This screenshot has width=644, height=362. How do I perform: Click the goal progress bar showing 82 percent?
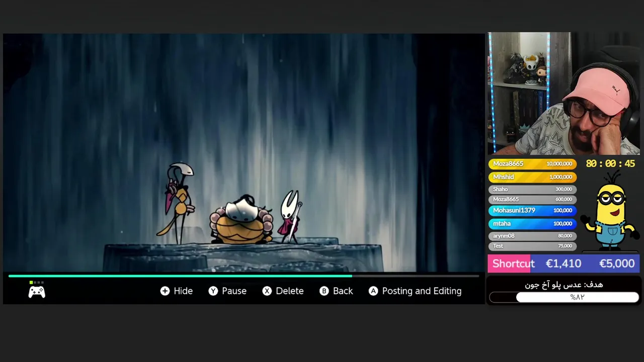(x=564, y=297)
